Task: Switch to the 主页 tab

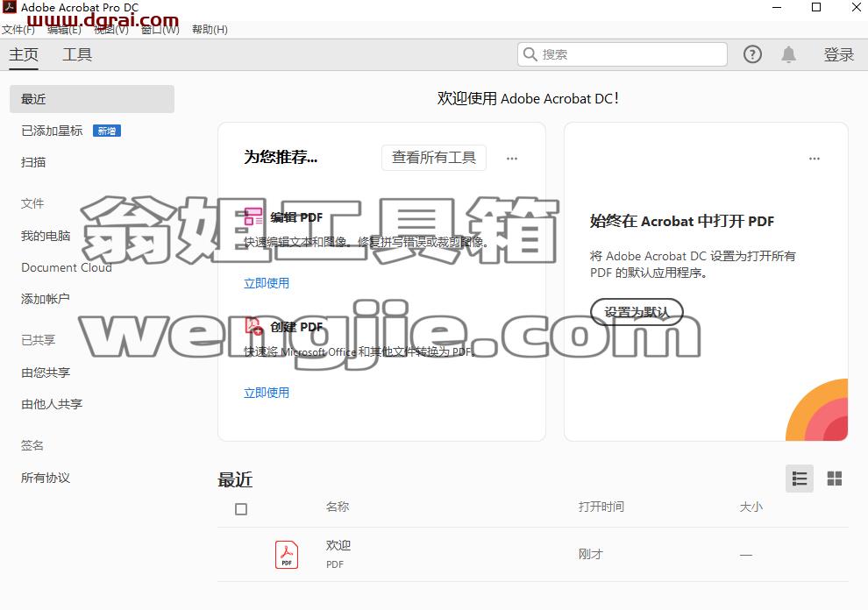Action: (x=24, y=55)
